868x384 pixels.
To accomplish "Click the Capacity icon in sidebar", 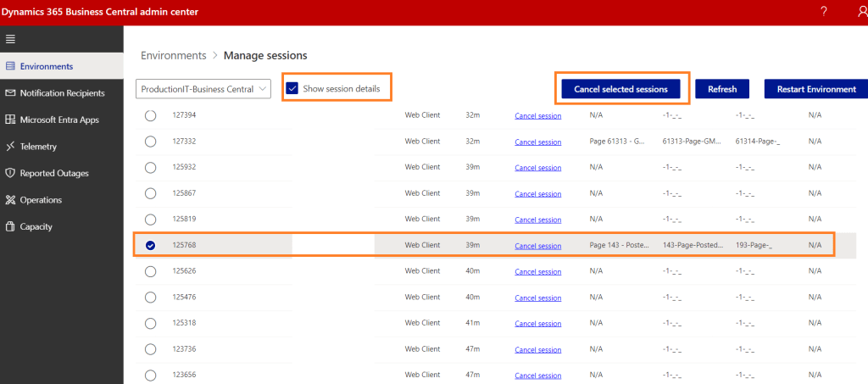I will coord(11,226).
